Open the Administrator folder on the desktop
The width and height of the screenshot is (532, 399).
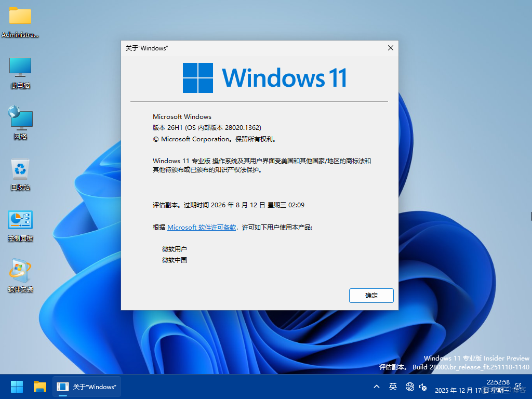[20, 16]
